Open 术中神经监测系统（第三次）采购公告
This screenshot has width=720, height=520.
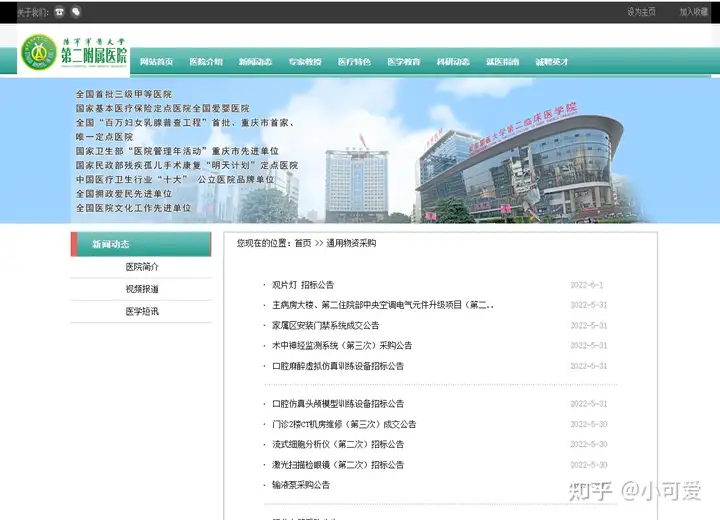point(342,345)
